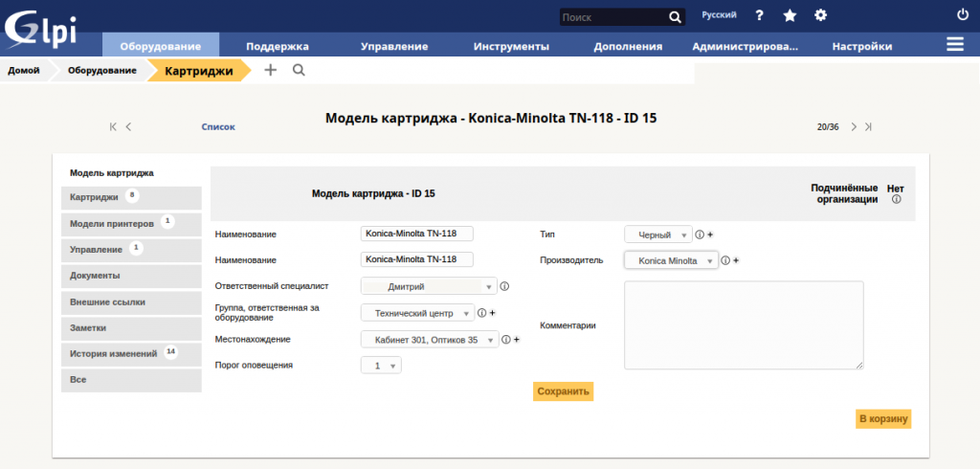This screenshot has width=980, height=469.
Task: Switch to the Заметки tab
Action: point(131,327)
